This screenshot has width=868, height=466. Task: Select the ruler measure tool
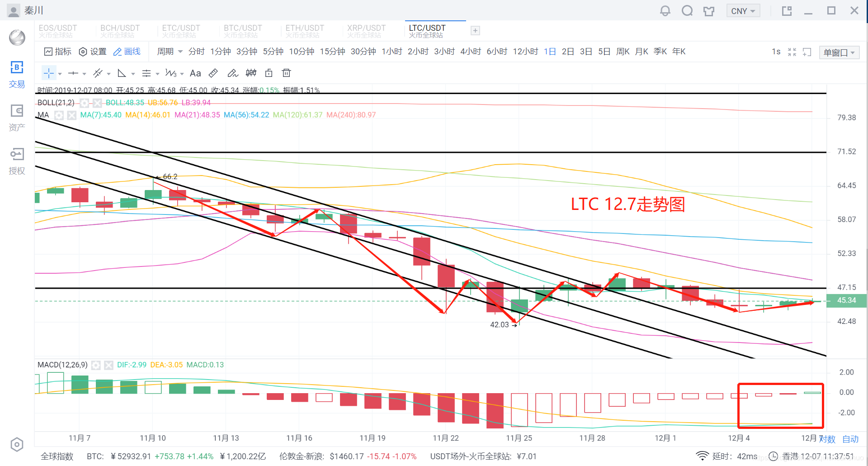213,73
